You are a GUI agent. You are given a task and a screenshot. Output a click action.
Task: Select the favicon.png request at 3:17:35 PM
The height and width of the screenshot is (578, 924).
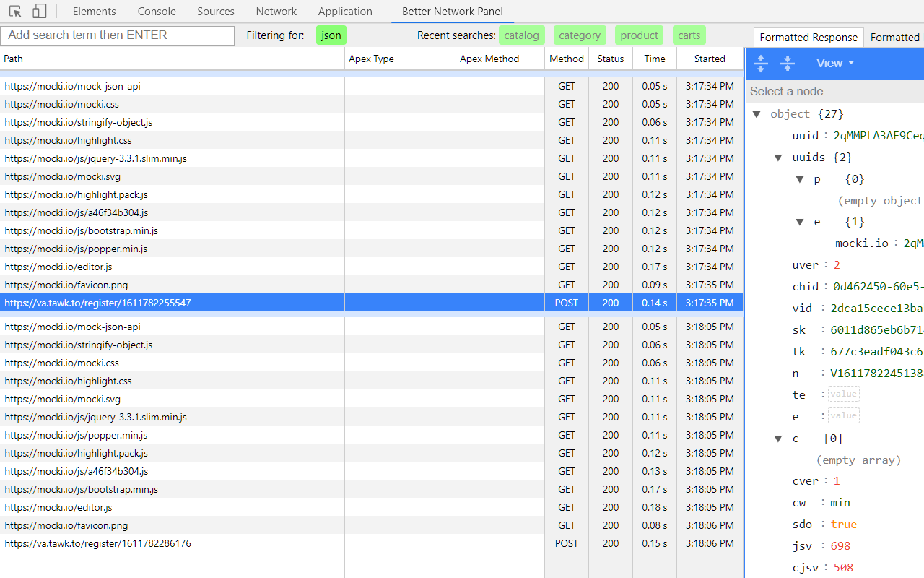372,285
